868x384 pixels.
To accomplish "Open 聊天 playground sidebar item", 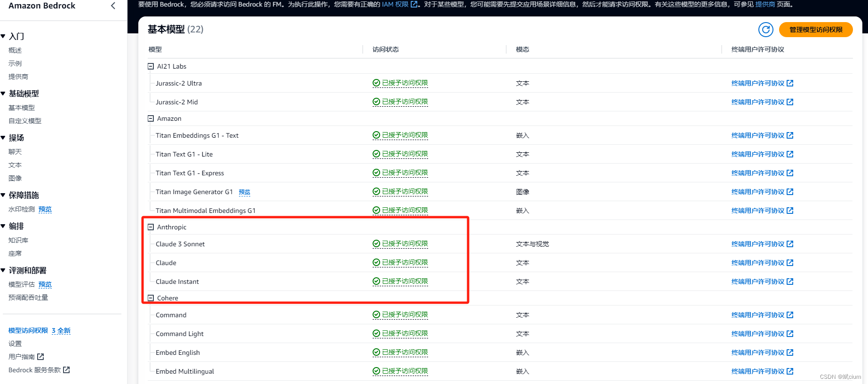I will tap(15, 152).
